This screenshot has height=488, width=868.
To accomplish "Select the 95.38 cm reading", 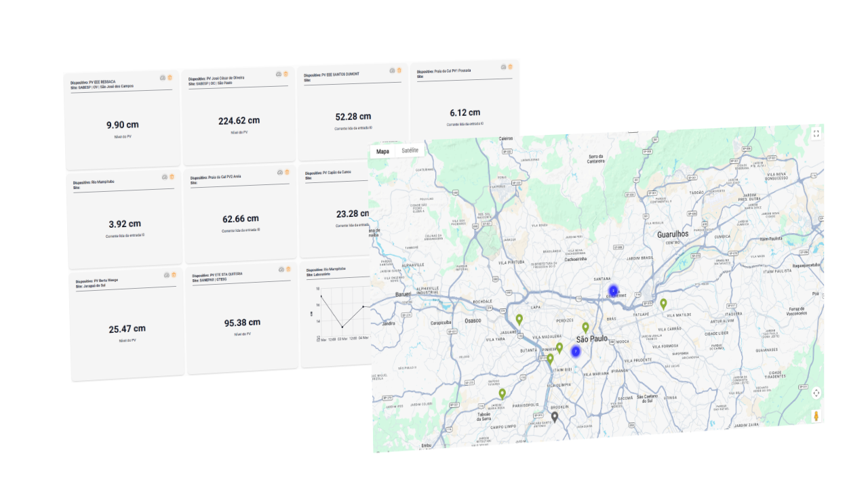I will (242, 323).
